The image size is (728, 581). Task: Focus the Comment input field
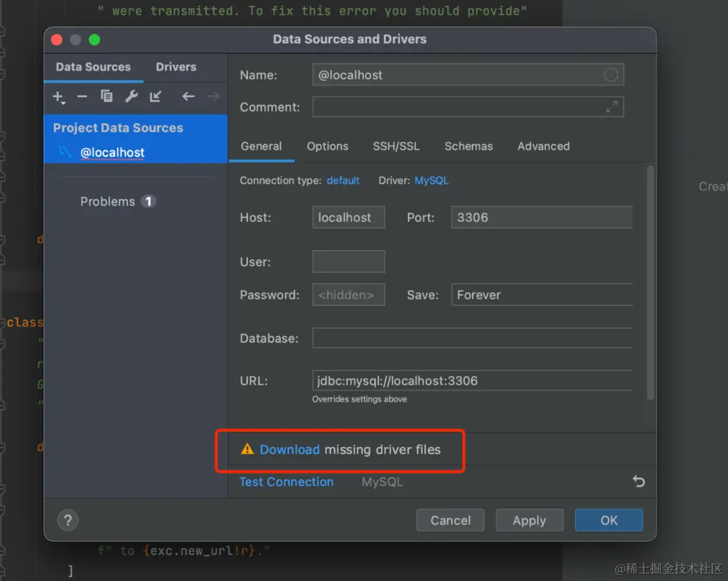468,106
